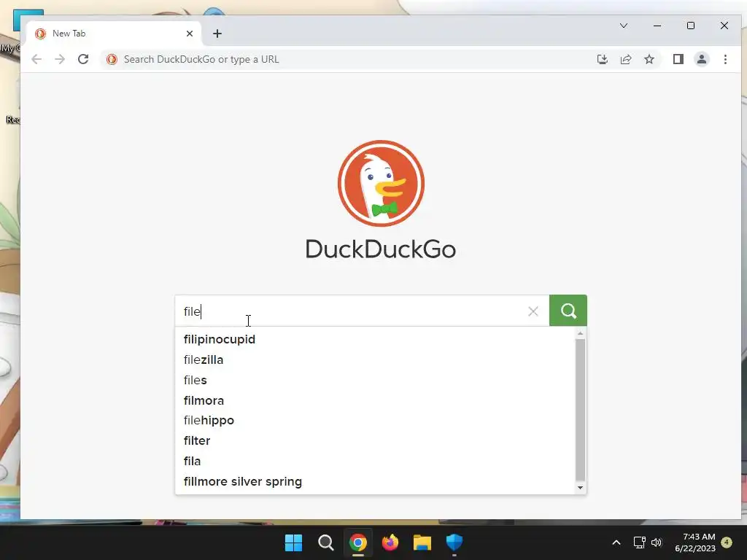
Task: Close the New Tab tab
Action: pos(190,34)
